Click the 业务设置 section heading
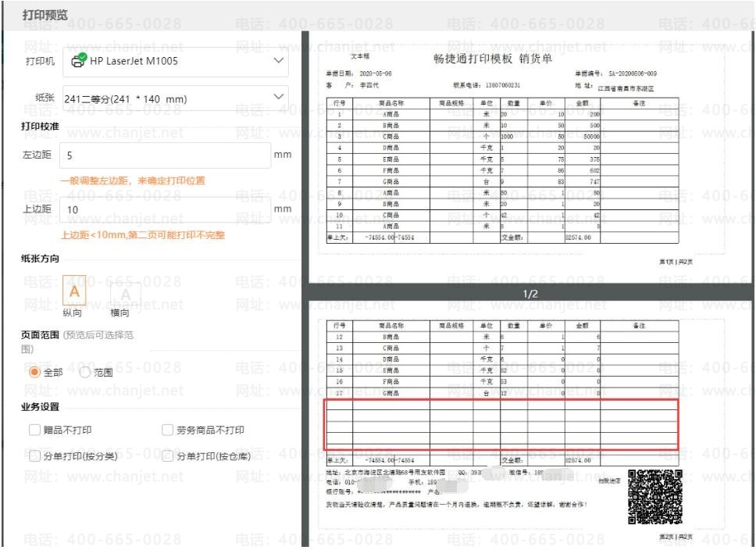This screenshot has width=756, height=550. pos(40,407)
